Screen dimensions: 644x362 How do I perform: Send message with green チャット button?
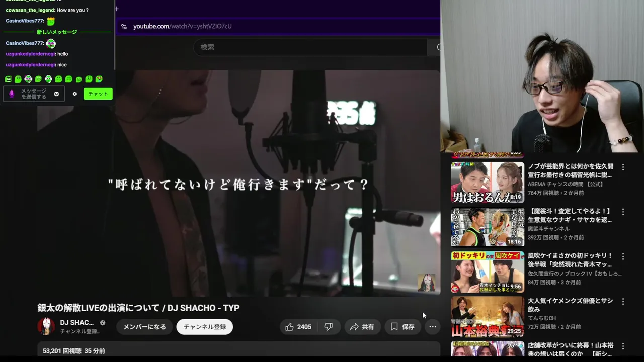98,94
